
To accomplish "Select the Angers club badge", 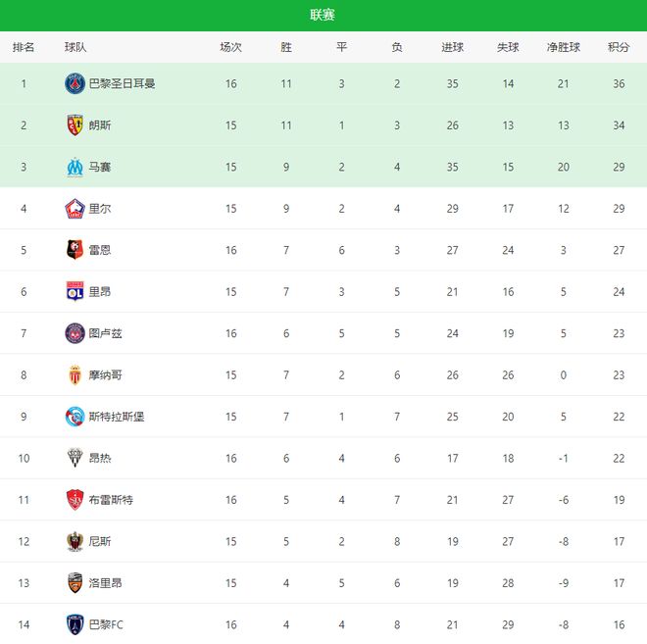I will pos(75,459).
